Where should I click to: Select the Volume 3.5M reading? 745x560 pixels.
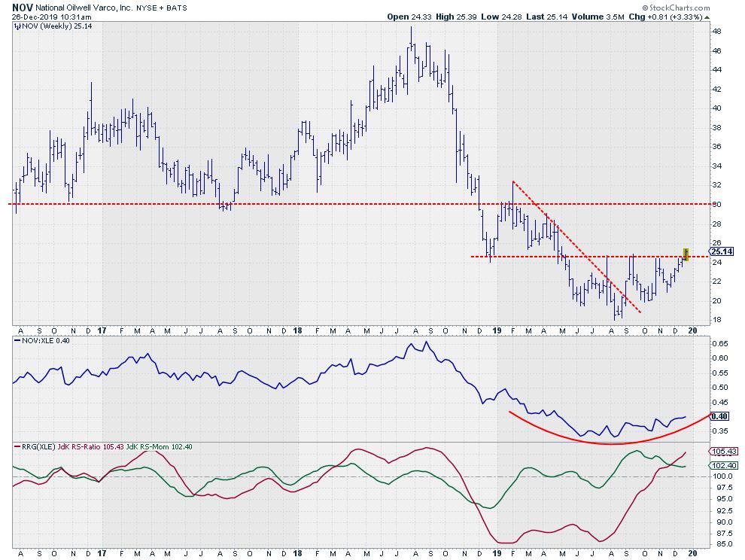tap(598, 17)
